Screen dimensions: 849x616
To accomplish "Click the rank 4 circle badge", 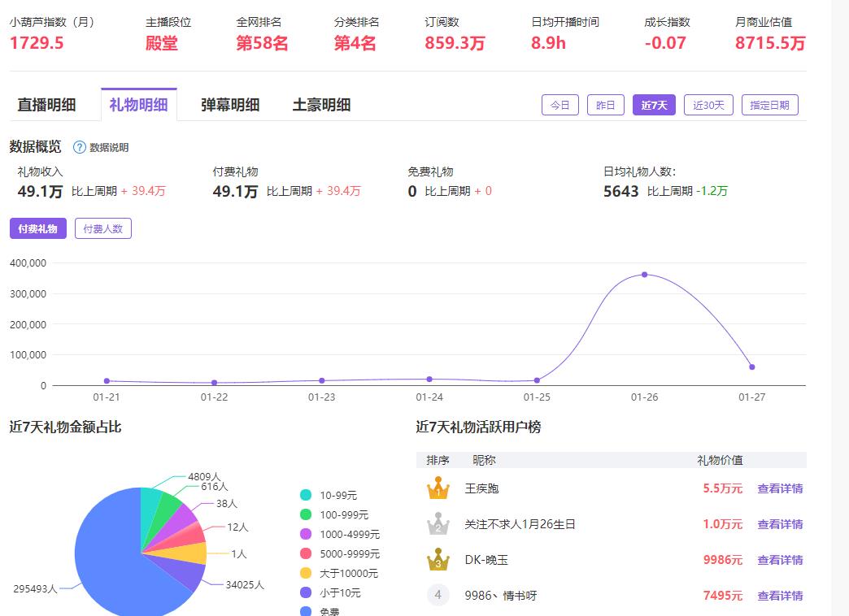I will coord(438,596).
